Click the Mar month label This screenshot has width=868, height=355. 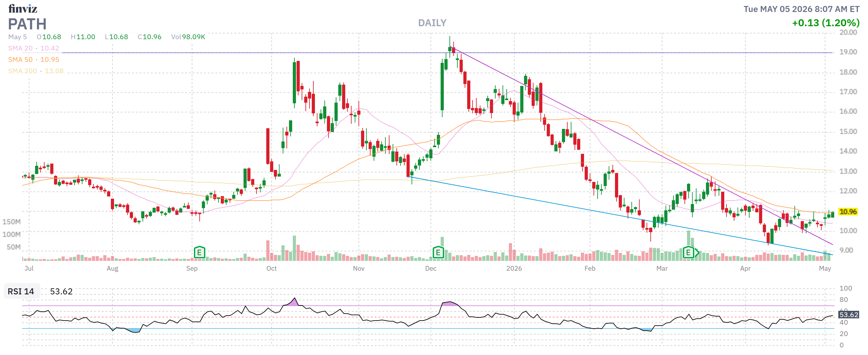coord(662,268)
